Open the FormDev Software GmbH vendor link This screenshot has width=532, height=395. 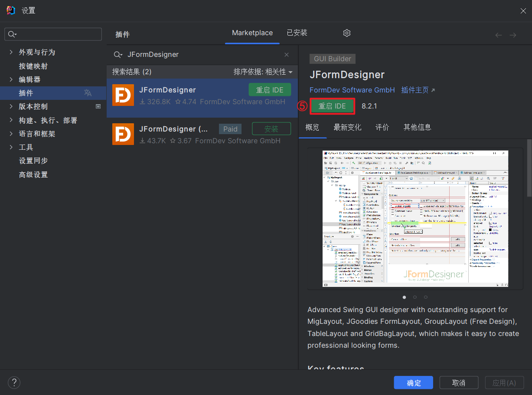[x=352, y=90]
